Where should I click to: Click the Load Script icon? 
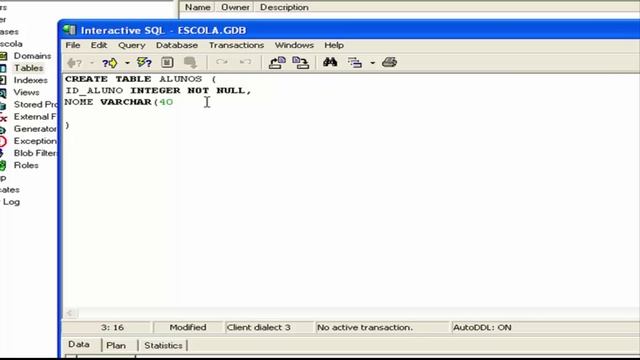[277, 62]
